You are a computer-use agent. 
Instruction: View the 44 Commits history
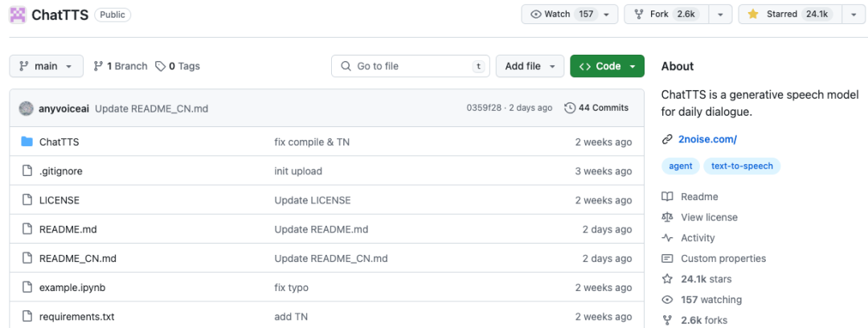click(596, 108)
